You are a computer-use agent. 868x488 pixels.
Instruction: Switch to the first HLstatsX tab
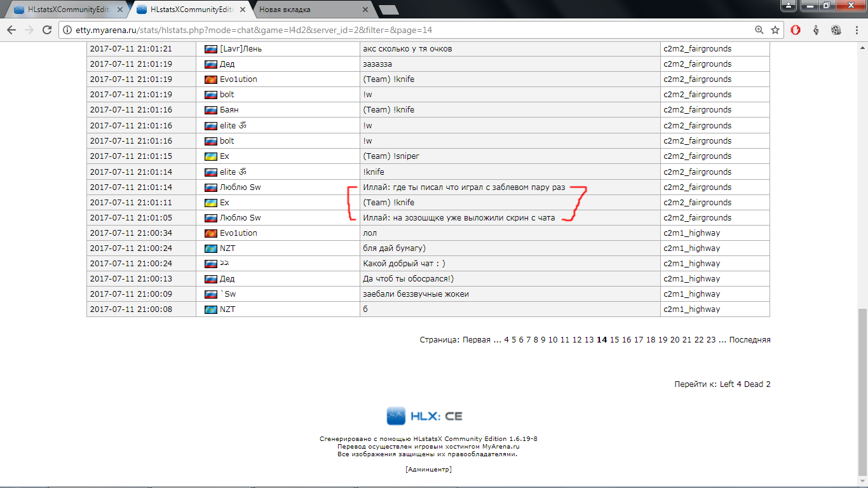click(64, 10)
